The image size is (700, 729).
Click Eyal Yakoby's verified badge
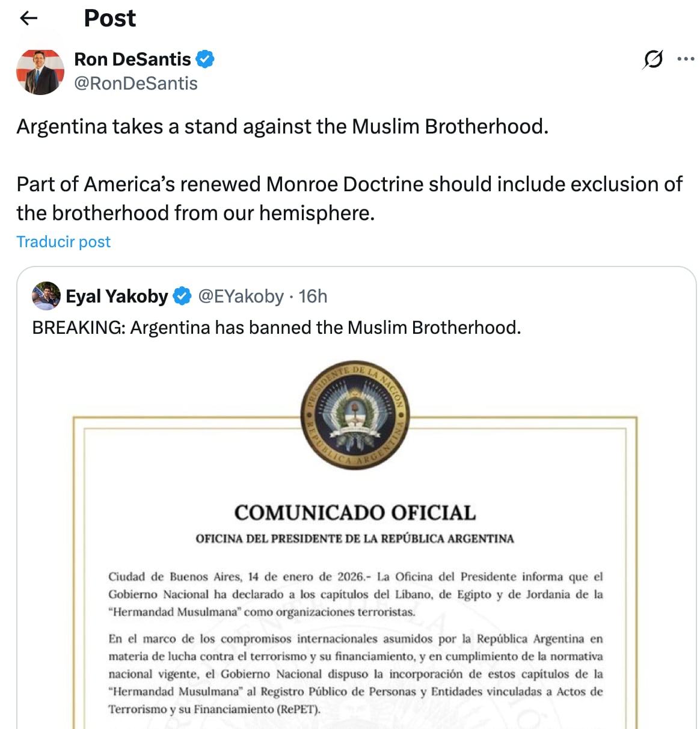point(182,296)
